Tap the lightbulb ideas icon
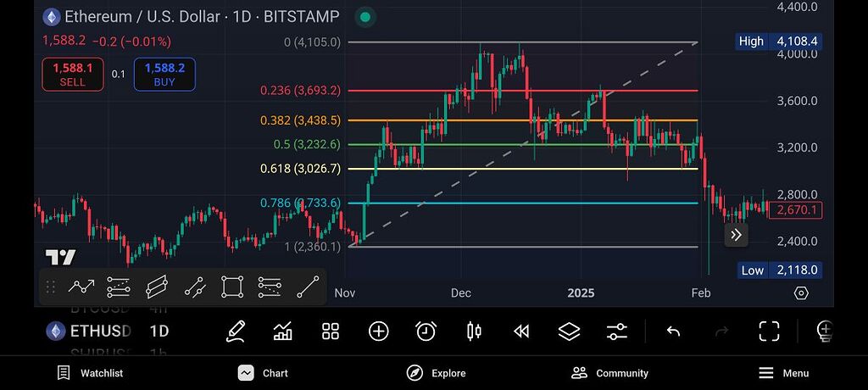Viewport: 868px width, 390px height. click(x=825, y=331)
